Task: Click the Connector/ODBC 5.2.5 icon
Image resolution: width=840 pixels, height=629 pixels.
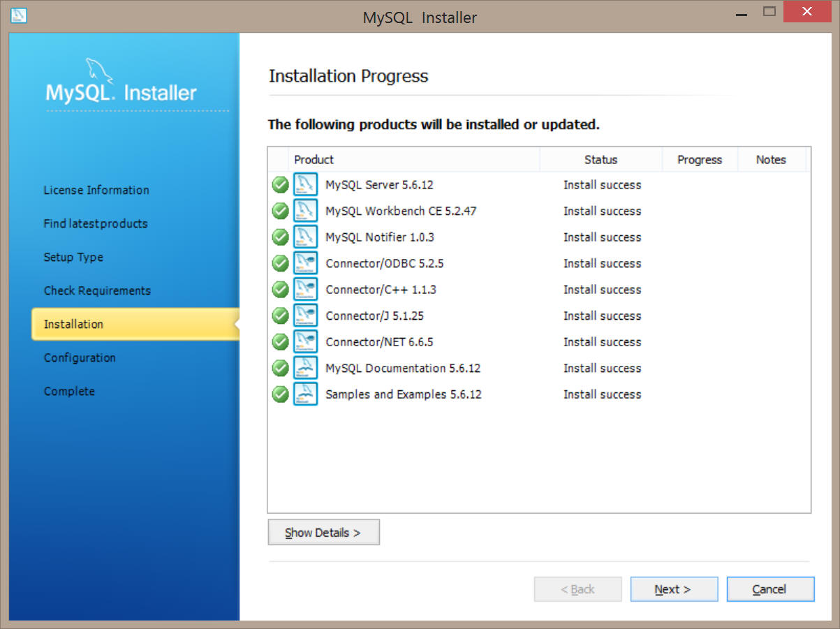Action: pyautogui.click(x=305, y=263)
